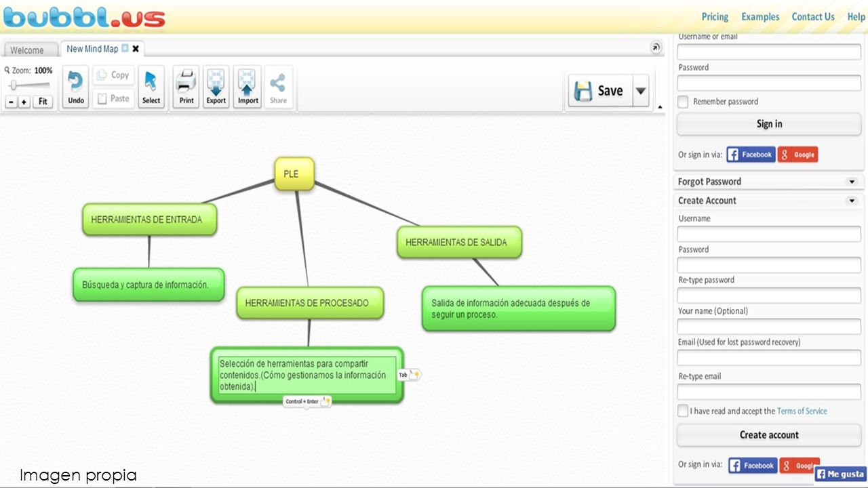The image size is (868, 488).
Task: Click the Undo toolbar icon
Action: (x=76, y=87)
